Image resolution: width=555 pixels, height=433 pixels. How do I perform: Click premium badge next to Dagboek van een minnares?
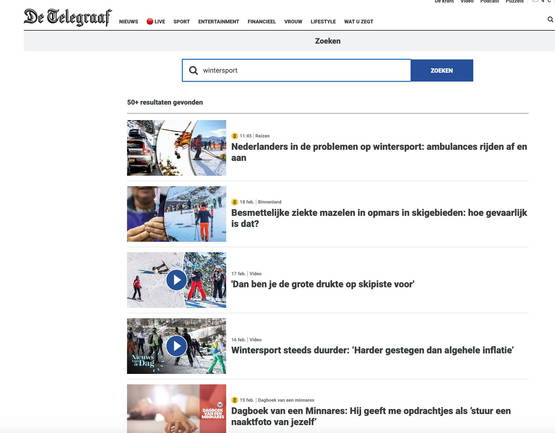point(234,400)
